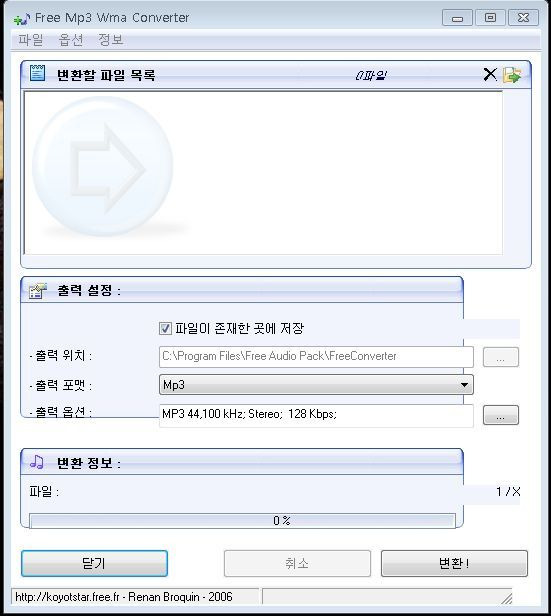Toggle 파일이 존재한 곳에 저장 checkbox
The width and height of the screenshot is (551, 616).
tap(165, 328)
